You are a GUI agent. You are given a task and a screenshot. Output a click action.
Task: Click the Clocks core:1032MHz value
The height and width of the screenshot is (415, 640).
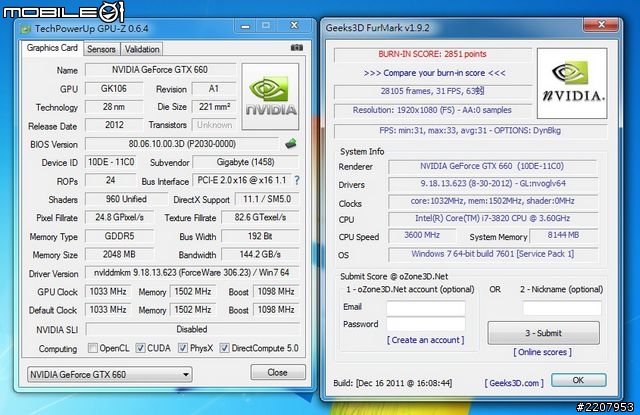click(492, 201)
